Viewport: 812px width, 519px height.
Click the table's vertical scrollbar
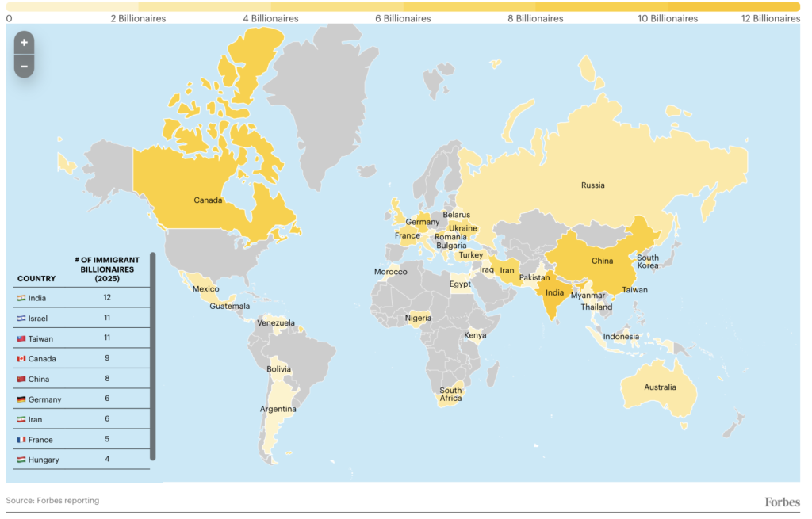(x=153, y=357)
